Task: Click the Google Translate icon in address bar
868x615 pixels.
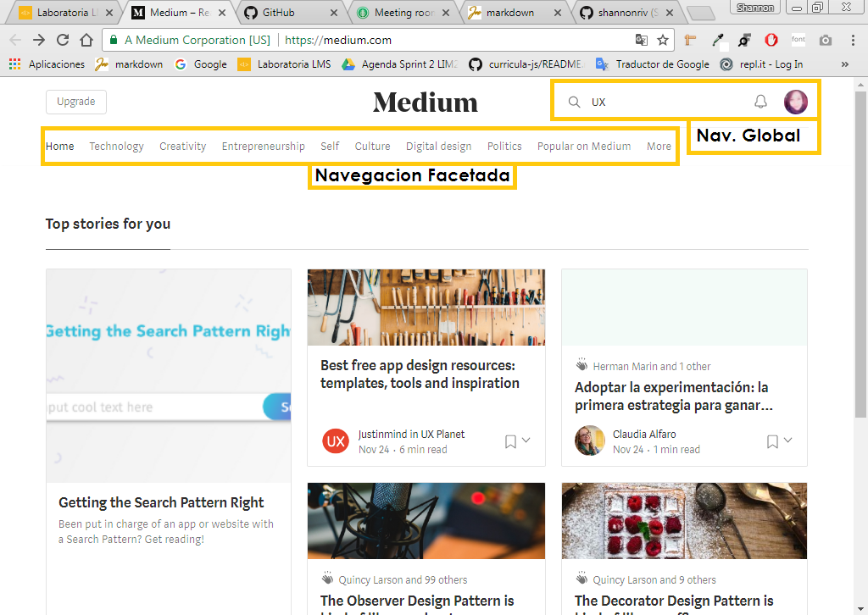Action: (x=642, y=40)
